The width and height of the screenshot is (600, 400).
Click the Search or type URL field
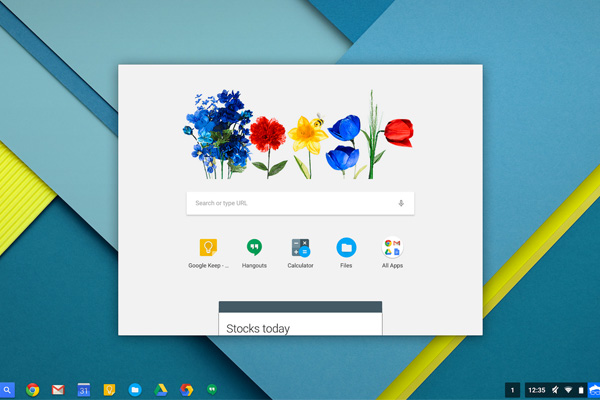[x=300, y=203]
